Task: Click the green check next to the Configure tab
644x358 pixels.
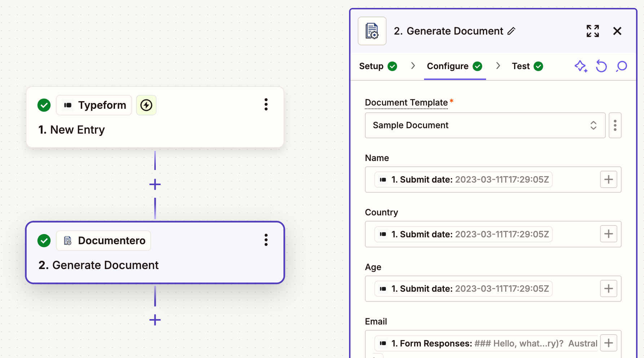Action: (477, 66)
